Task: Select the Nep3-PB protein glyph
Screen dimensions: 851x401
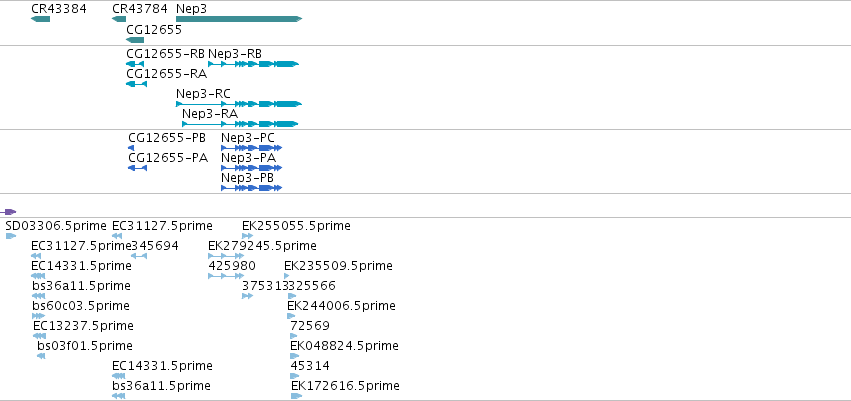Action: tap(252, 188)
